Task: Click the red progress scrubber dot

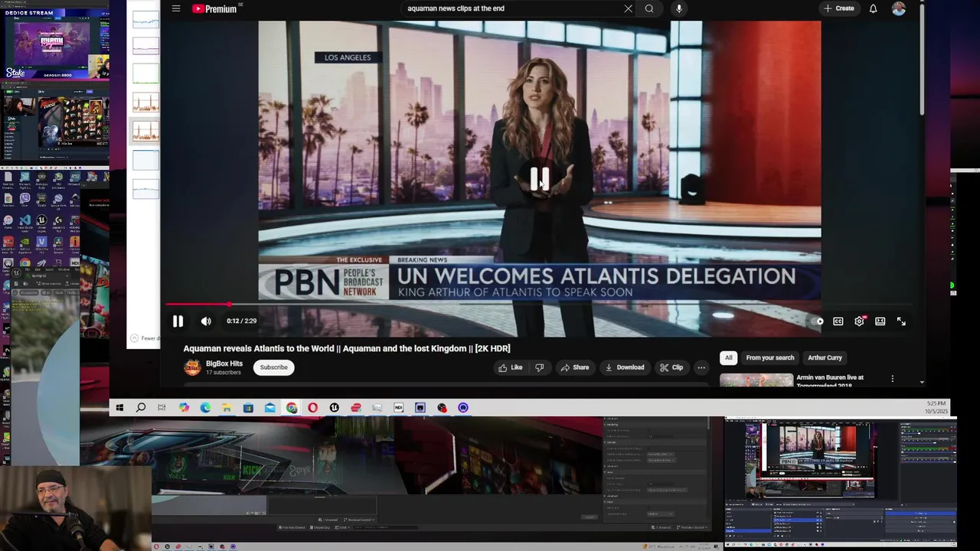Action: pyautogui.click(x=228, y=305)
